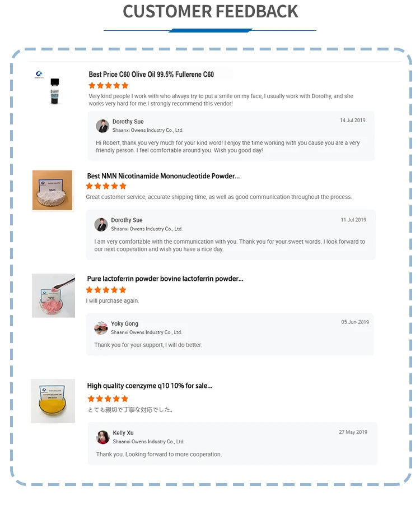This screenshot has height=514, width=420.
Task: Click the Kelly Xu reviewer name
Action: pyautogui.click(x=123, y=433)
